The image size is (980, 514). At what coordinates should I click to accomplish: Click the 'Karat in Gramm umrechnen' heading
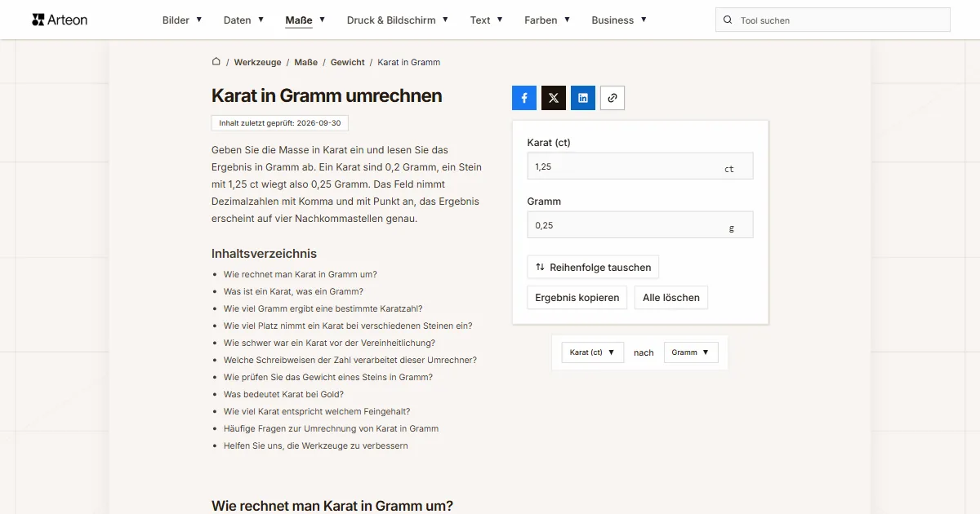coord(327,95)
